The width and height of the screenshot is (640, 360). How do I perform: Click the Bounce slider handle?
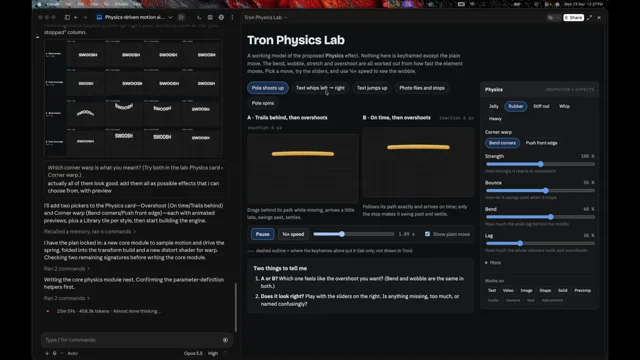(546, 190)
